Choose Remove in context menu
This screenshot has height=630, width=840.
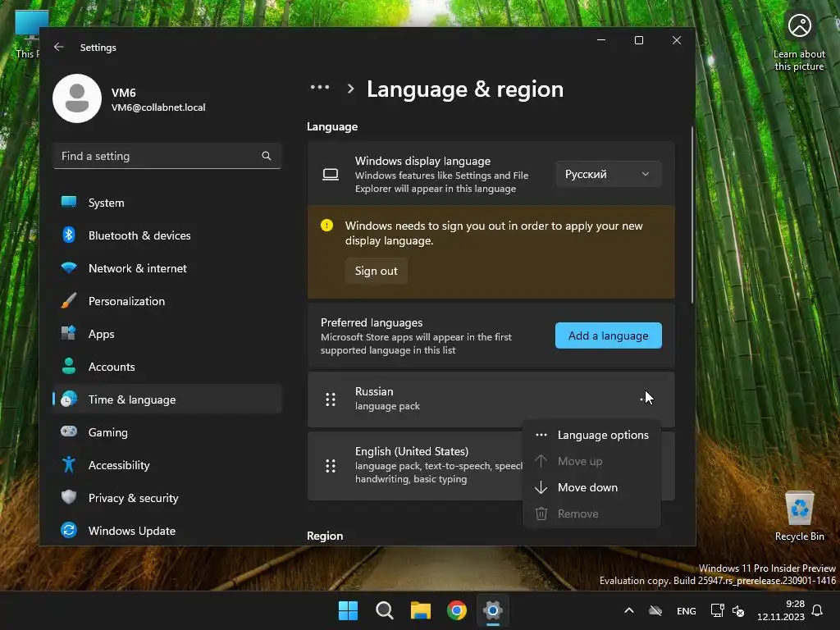click(x=592, y=514)
